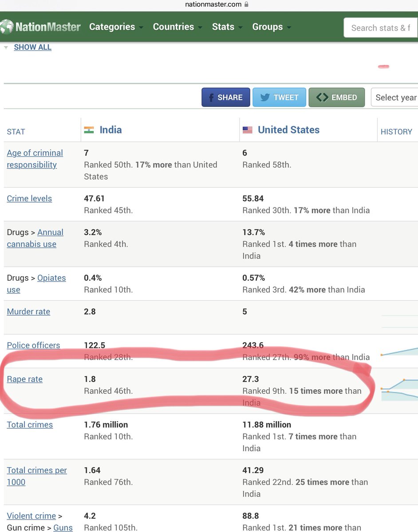Click the United States column heading
Screen dimensions: 418x532
tap(289, 130)
